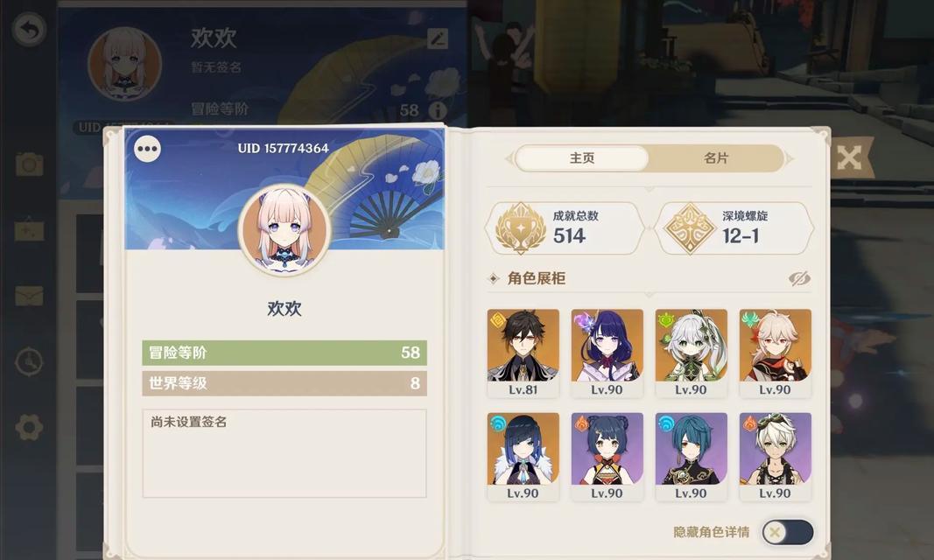The image size is (934, 560).
Task: Select the 主页 tab
Action: tap(581, 158)
